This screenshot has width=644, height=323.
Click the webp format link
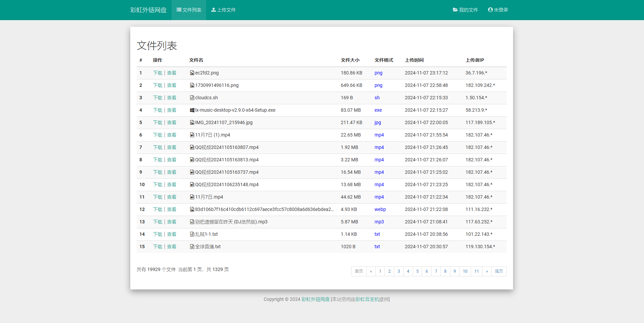click(x=380, y=209)
